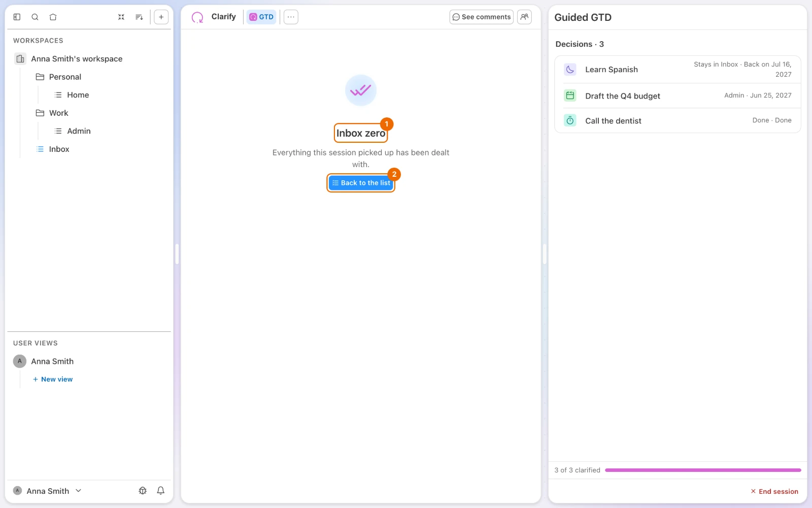Click the timer icon beside Call the dentist
812x508 pixels.
point(570,120)
